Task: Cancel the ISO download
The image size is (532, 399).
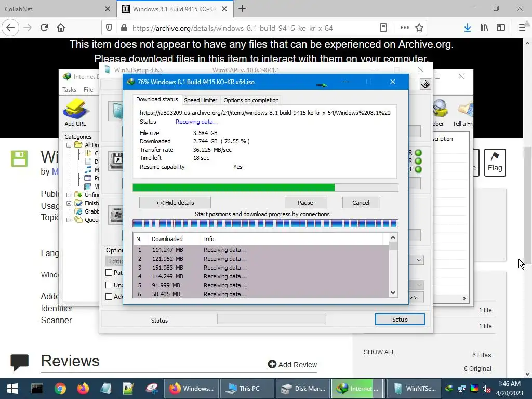Action: coord(361,203)
